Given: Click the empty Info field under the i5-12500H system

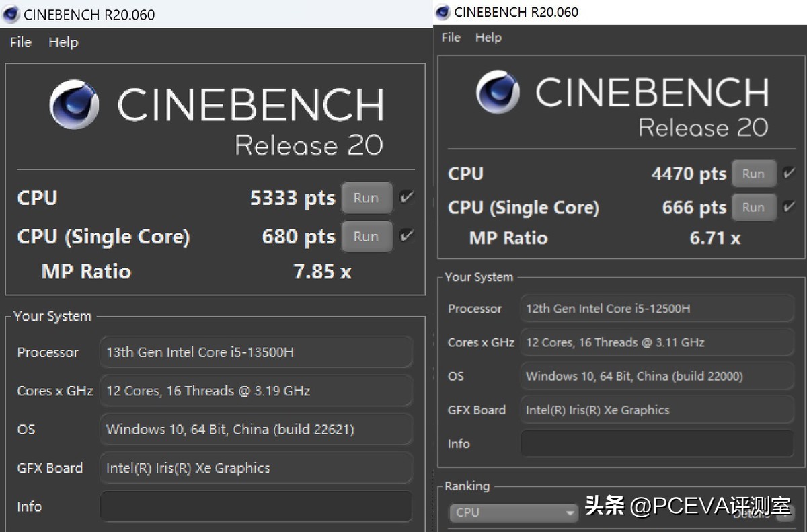Looking at the screenshot, I should coord(656,444).
